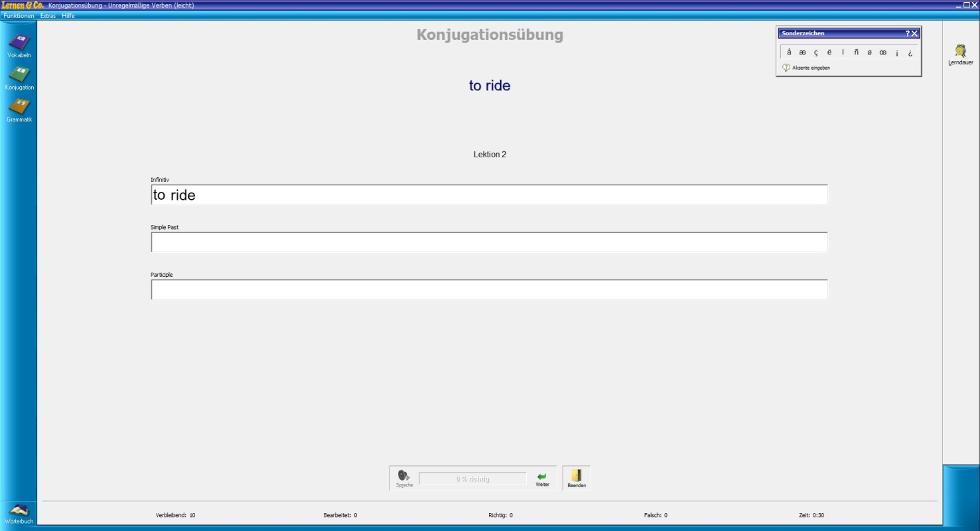Image resolution: width=980 pixels, height=531 pixels.
Task: Insert the ø special character
Action: coord(869,52)
